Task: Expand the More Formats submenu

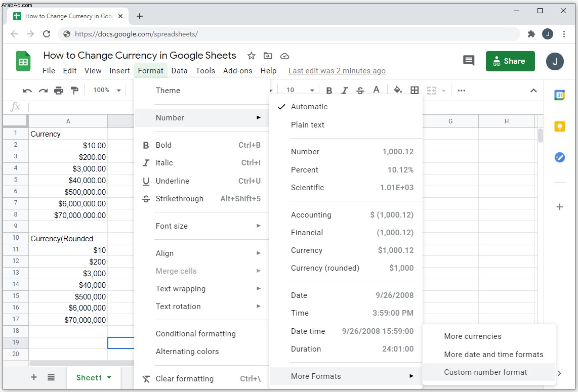Action: (x=346, y=376)
